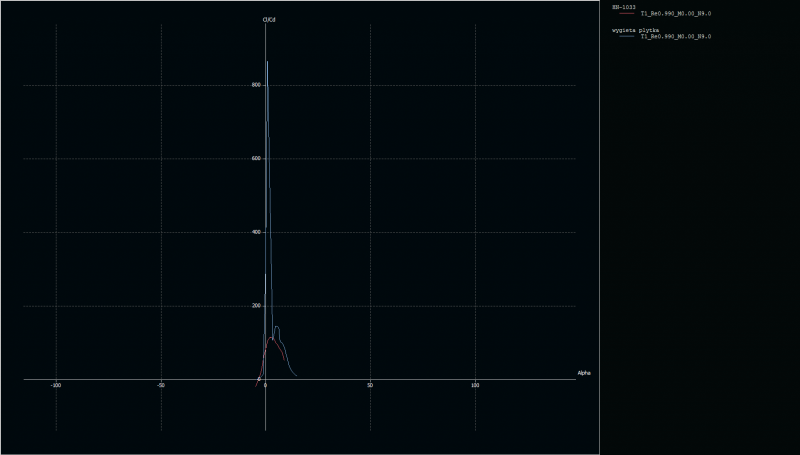Click the 50 tick label on Alpha axis
The image size is (800, 455).
pos(370,385)
